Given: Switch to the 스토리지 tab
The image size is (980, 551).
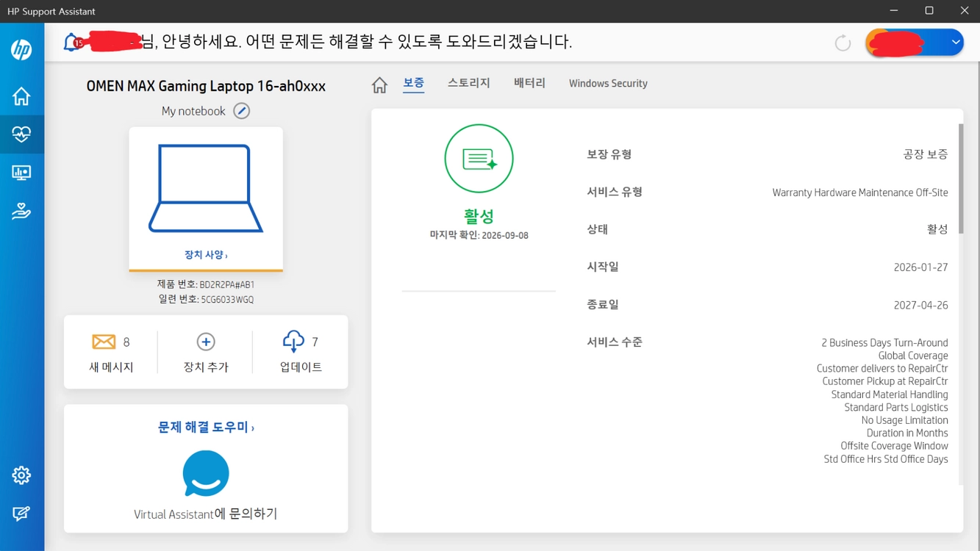Looking at the screenshot, I should coord(469,83).
